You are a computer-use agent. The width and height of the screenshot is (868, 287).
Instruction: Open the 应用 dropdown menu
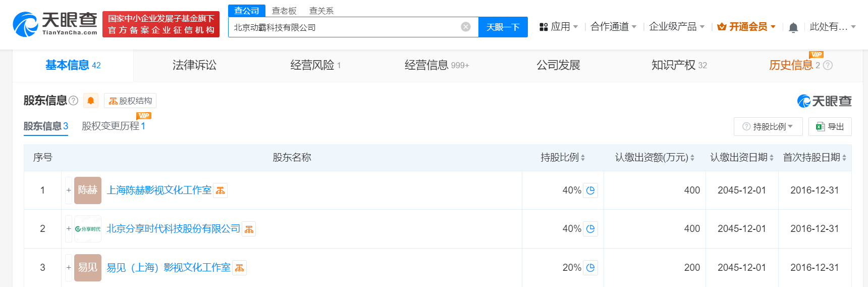pyautogui.click(x=559, y=27)
